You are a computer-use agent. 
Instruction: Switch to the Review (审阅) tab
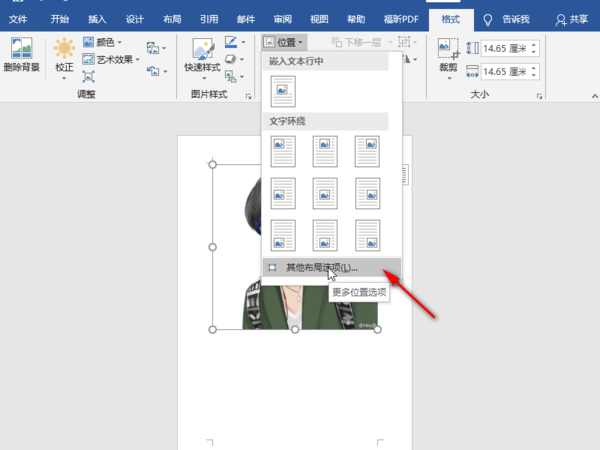(x=283, y=19)
